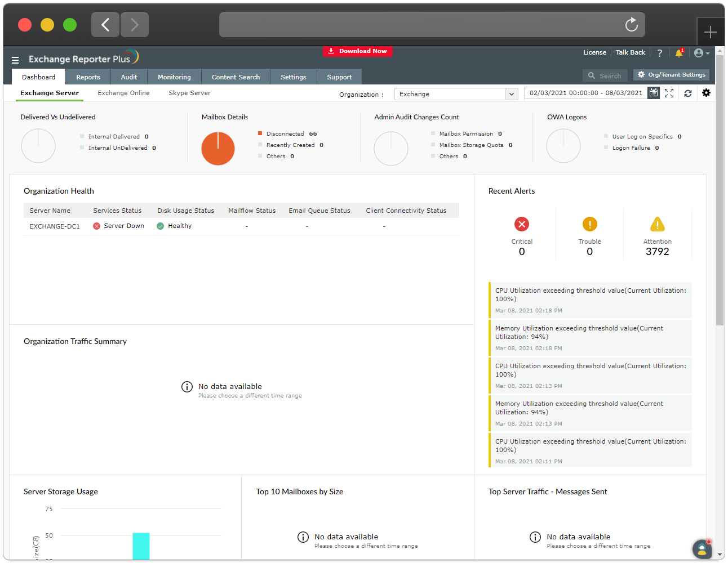Open the Organization dropdown
Image resolution: width=728 pixels, height=563 pixels.
pos(456,94)
